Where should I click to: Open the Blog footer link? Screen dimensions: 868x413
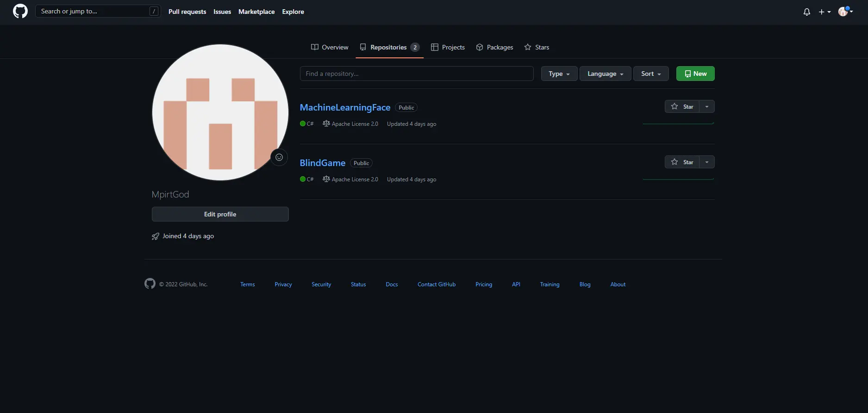(x=585, y=284)
